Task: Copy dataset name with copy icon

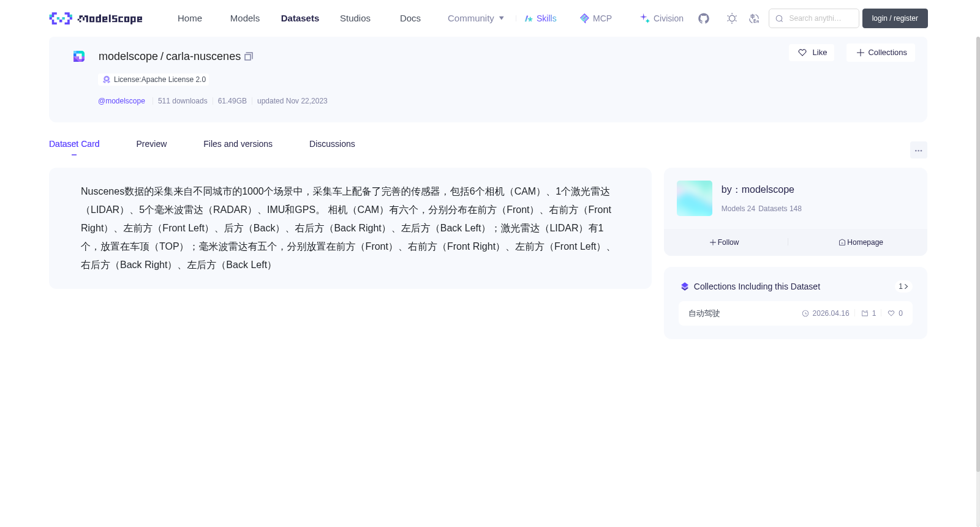Action: click(249, 56)
